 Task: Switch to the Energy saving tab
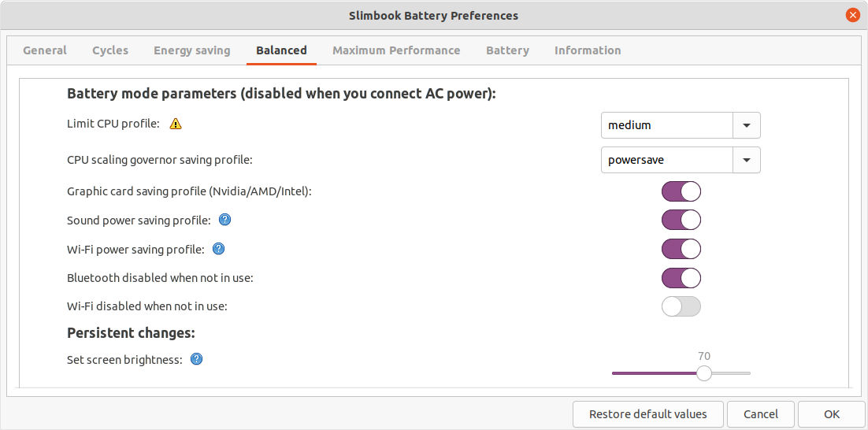(x=191, y=50)
